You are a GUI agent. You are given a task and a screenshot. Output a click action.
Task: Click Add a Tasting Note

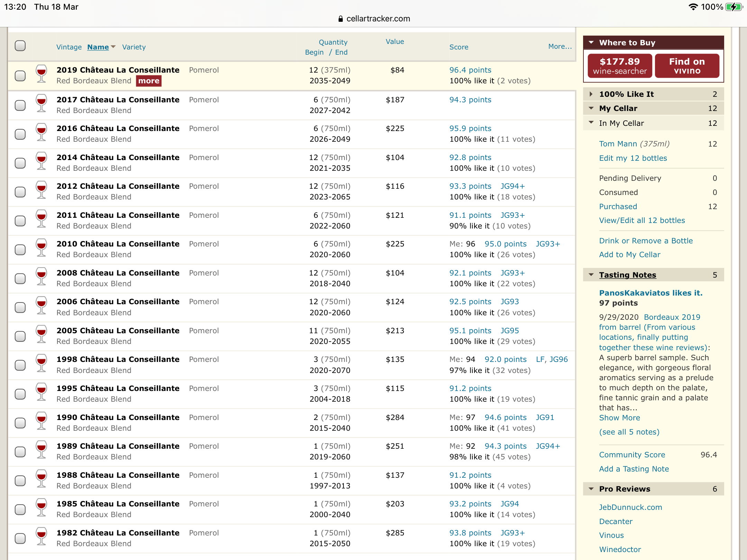[x=634, y=469]
